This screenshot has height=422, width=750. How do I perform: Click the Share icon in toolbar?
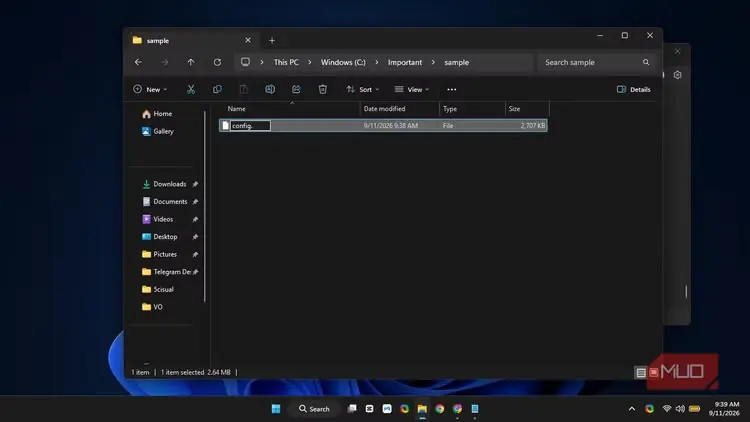(296, 89)
